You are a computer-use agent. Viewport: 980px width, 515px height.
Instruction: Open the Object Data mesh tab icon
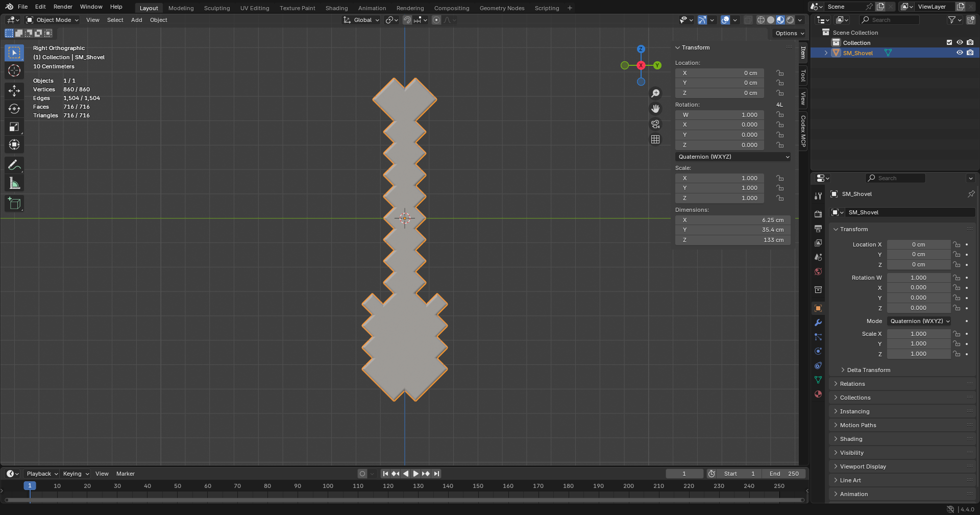tap(818, 380)
